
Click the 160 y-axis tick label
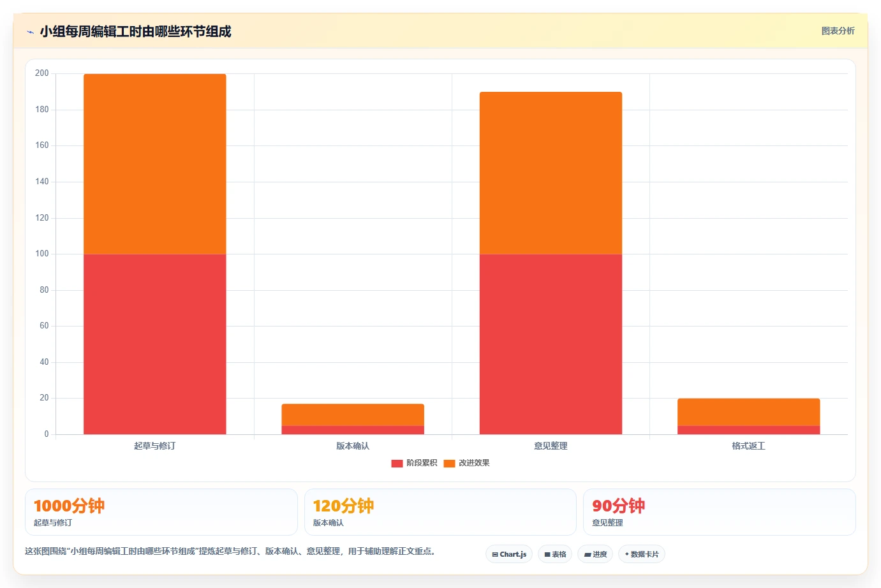pos(41,145)
